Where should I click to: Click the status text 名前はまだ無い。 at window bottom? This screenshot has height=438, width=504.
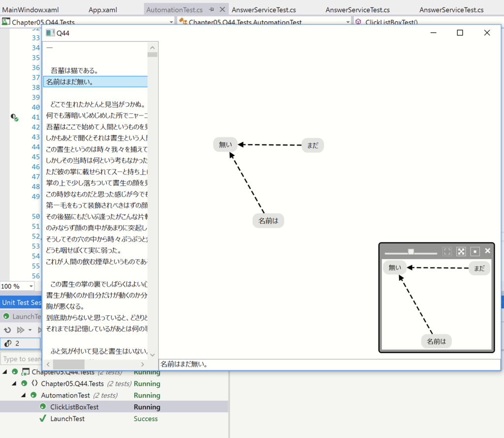coord(184,364)
